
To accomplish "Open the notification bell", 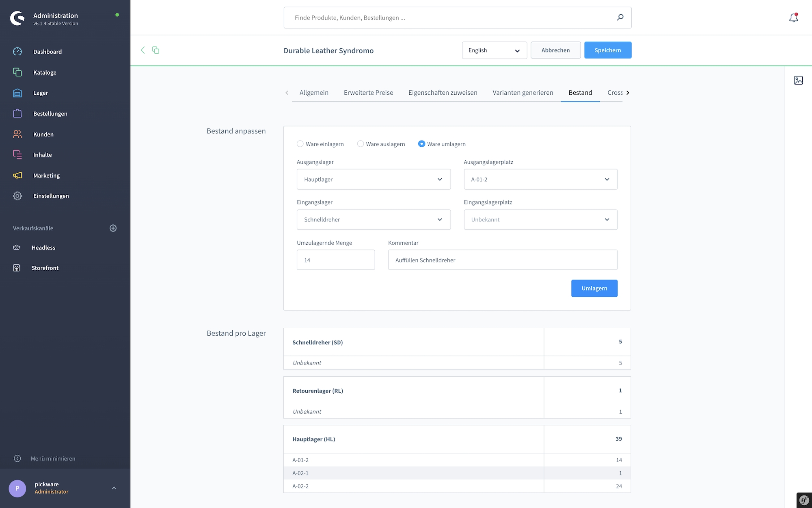I will 793,17.
